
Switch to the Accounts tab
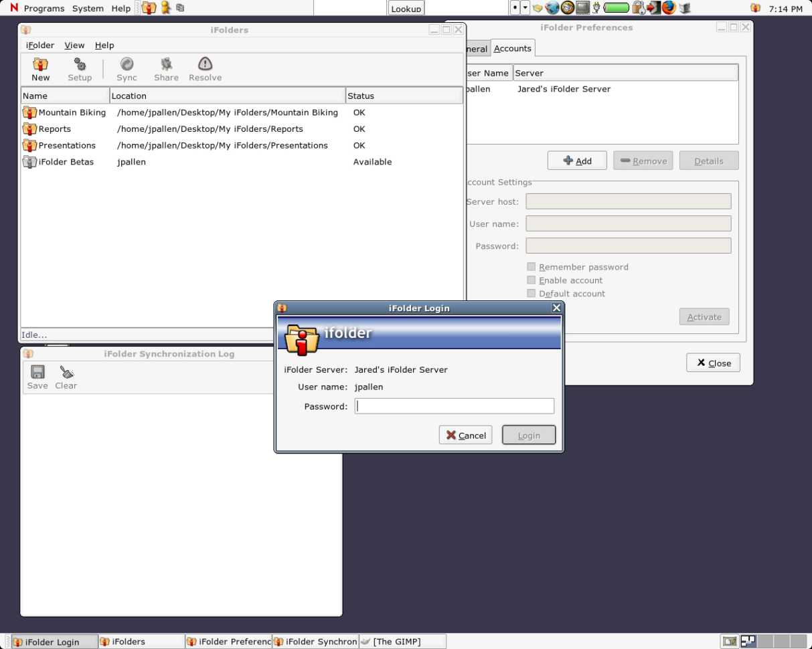point(513,48)
